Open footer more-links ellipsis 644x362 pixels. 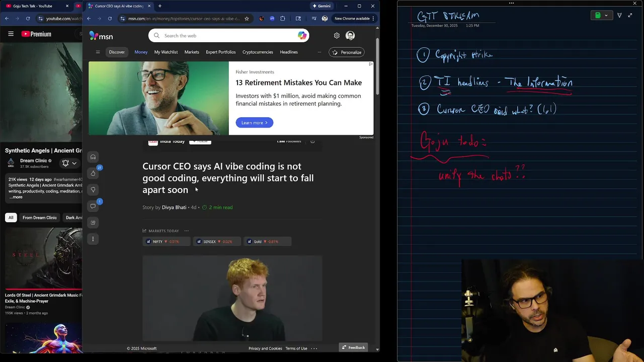click(314, 348)
